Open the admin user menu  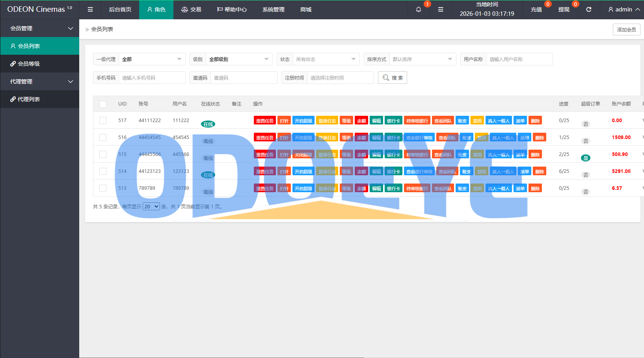coord(624,9)
